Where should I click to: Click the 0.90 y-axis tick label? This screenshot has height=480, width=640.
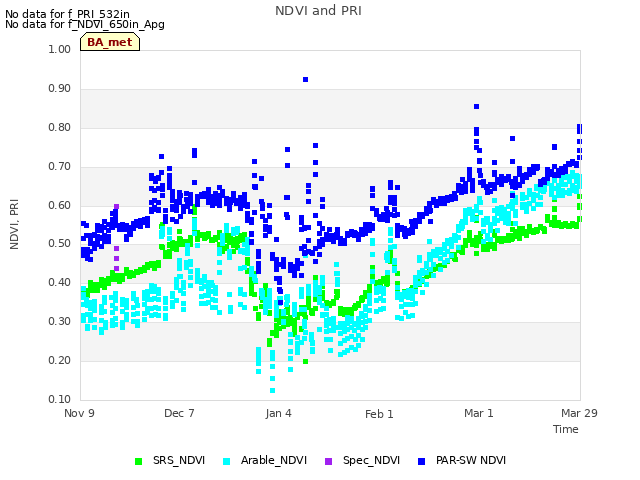(60, 89)
